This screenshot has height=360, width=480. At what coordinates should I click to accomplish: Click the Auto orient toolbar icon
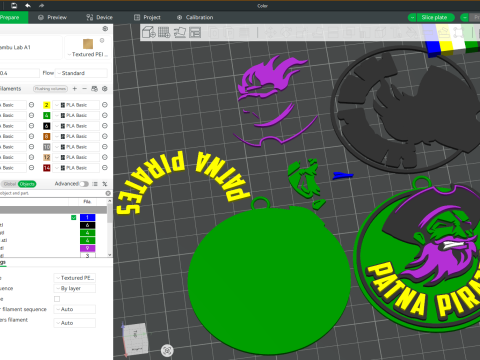[180, 32]
